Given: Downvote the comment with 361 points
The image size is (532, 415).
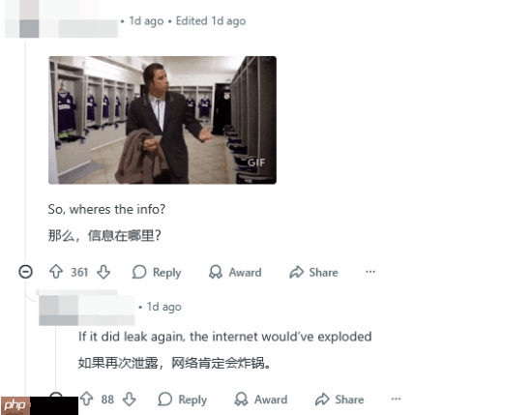Looking at the screenshot, I should click(103, 272).
